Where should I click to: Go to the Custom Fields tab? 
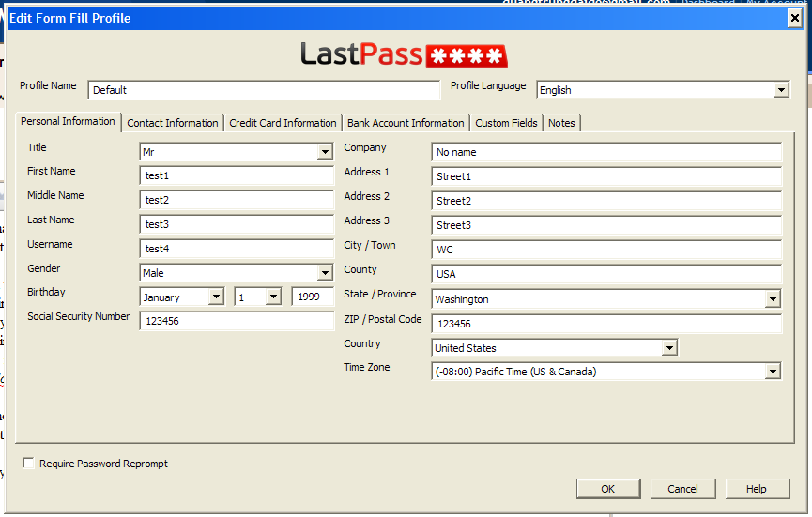pyautogui.click(x=507, y=123)
